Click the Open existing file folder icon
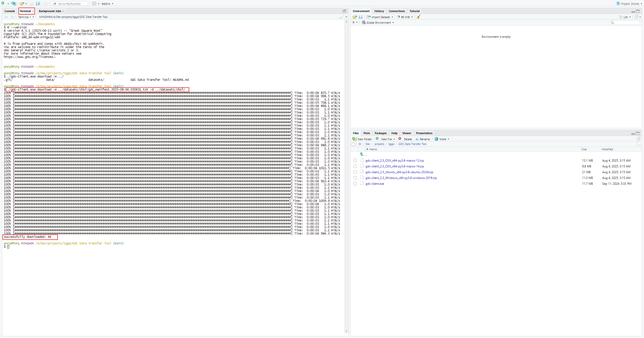The height and width of the screenshot is (338, 644). click(22, 4)
